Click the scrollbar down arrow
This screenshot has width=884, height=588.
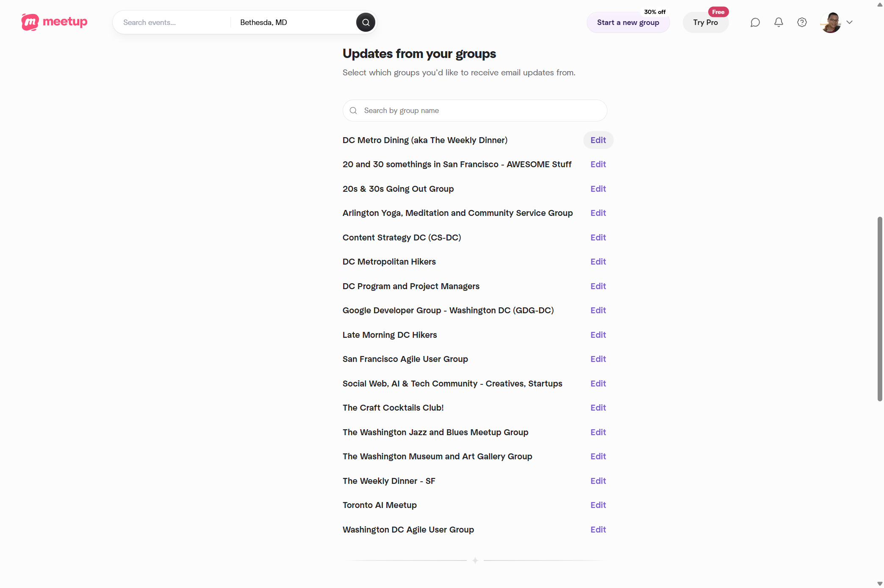tap(880, 584)
